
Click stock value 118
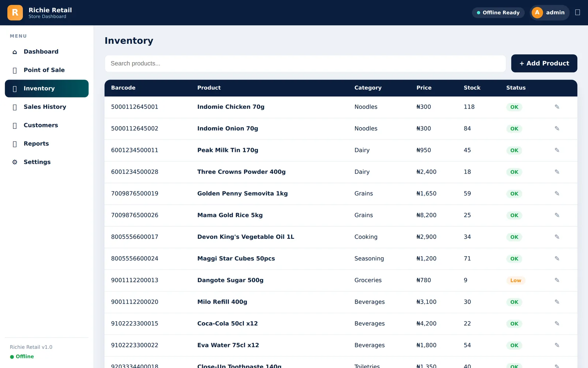click(469, 107)
